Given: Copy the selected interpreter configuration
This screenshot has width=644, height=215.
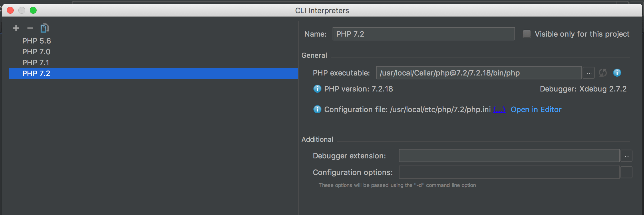Looking at the screenshot, I should pyautogui.click(x=45, y=28).
